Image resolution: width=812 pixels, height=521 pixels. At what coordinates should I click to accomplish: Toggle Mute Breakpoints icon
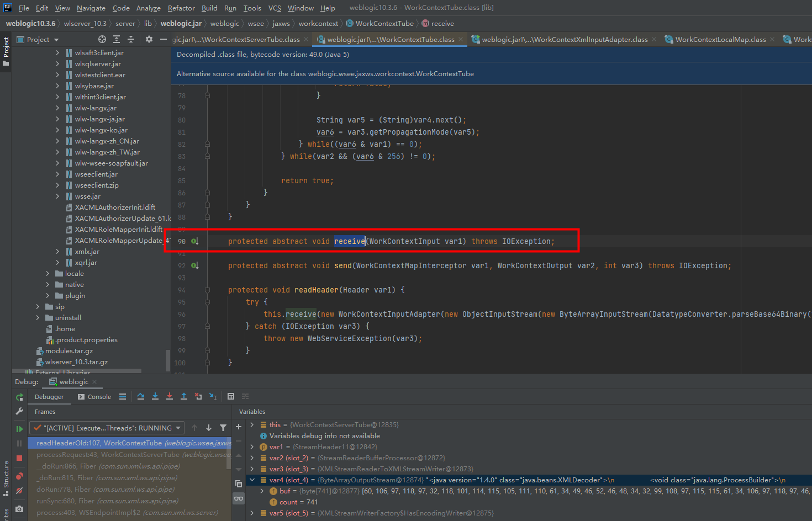(x=19, y=491)
